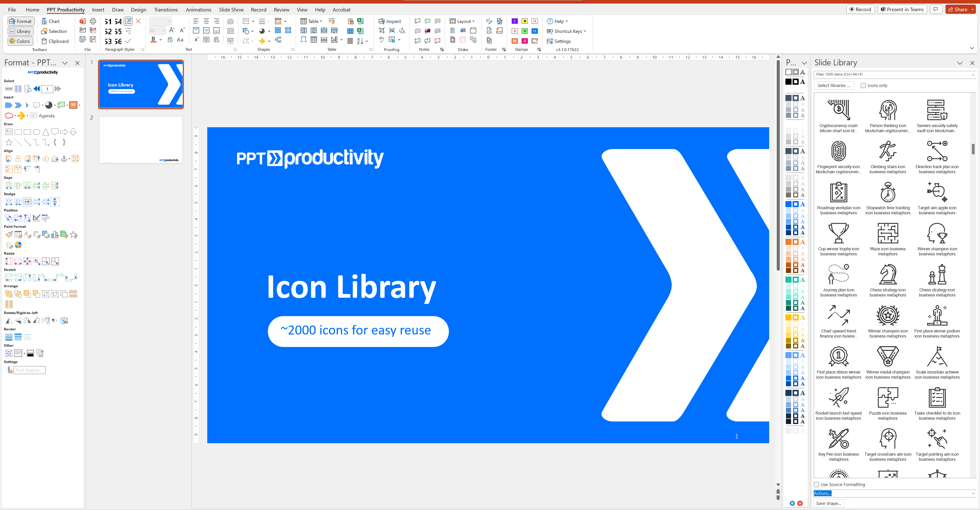Click the Record button at top right
Viewport: 980px width, 510px height.
click(x=860, y=9)
